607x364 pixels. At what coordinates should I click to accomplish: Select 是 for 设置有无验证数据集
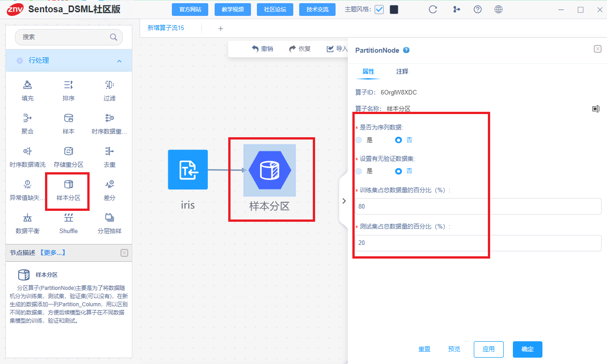tap(358, 171)
